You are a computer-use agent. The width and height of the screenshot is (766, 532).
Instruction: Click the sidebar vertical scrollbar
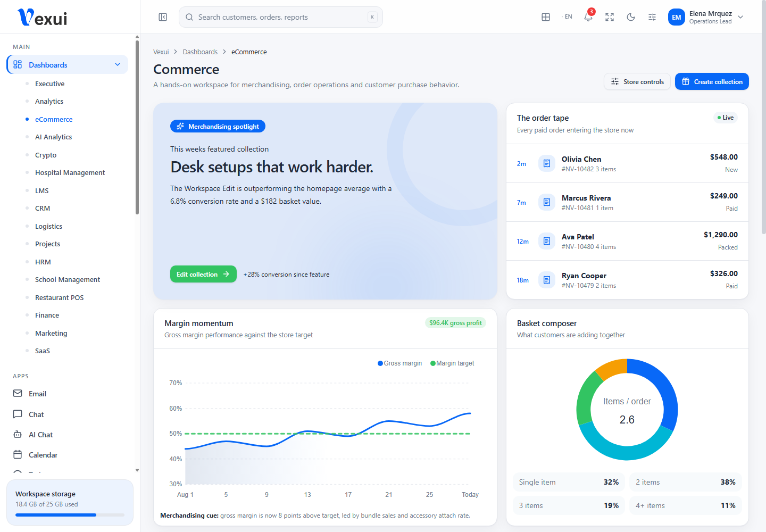pyautogui.click(x=137, y=128)
